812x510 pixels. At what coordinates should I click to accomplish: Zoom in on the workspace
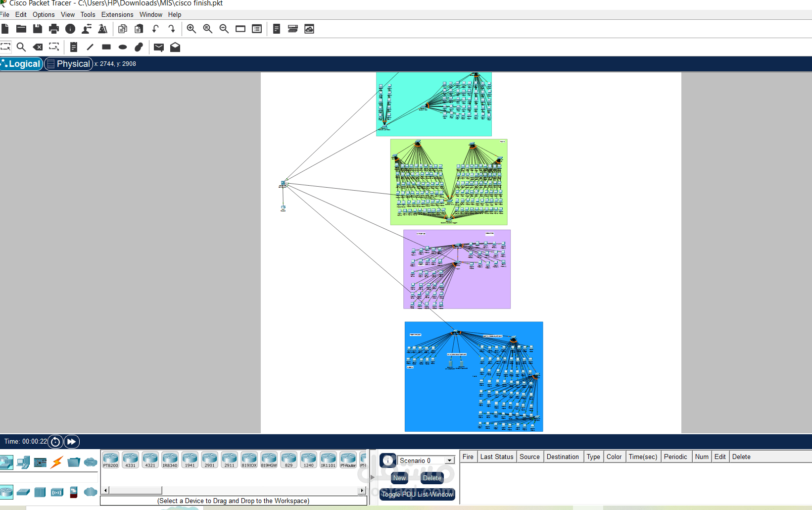pos(191,29)
